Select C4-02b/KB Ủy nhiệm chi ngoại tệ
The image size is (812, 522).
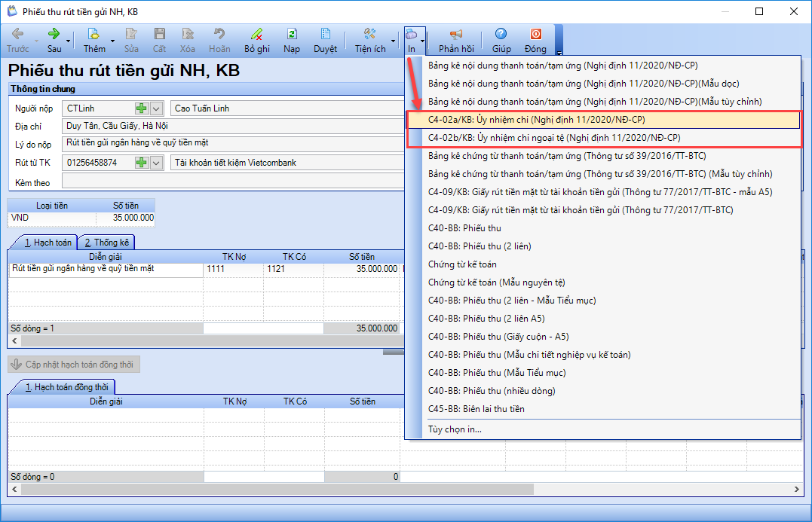604,138
